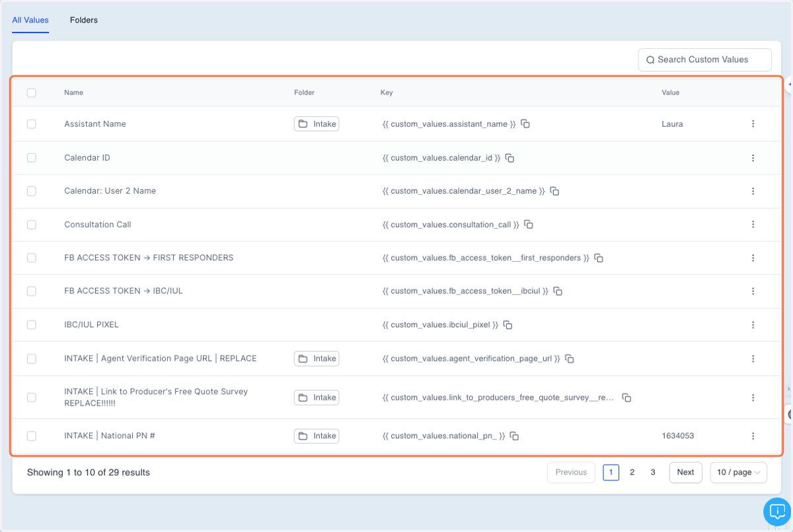Image resolution: width=793 pixels, height=532 pixels.
Task: Click the Calendar ID name text
Action: (87, 158)
